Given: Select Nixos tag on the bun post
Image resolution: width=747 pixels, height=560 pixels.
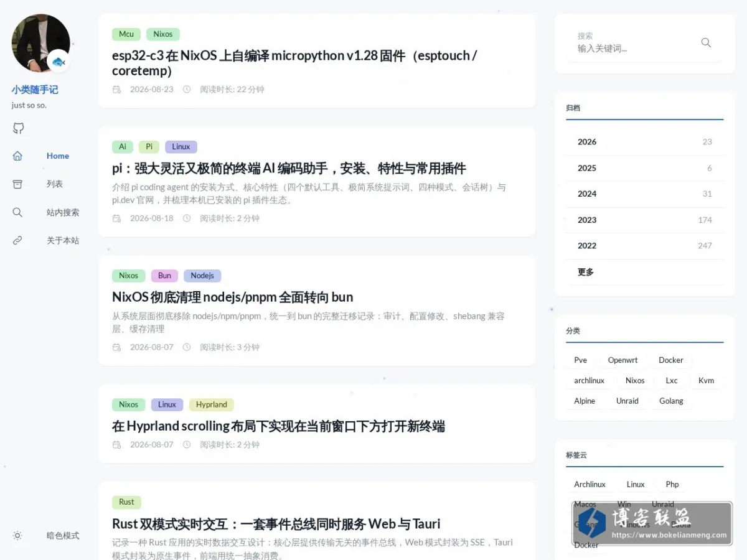Looking at the screenshot, I should pos(129,276).
